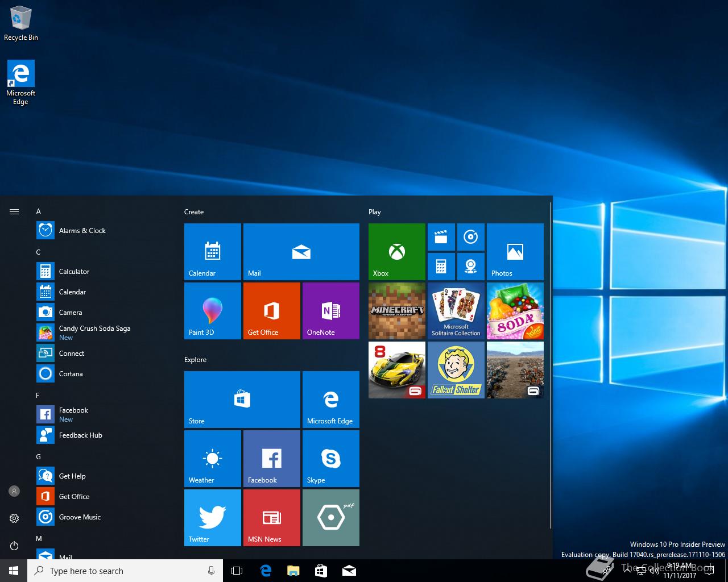The width and height of the screenshot is (728, 582).
Task: Open the small Groove Music disc tile
Action: pos(471,237)
